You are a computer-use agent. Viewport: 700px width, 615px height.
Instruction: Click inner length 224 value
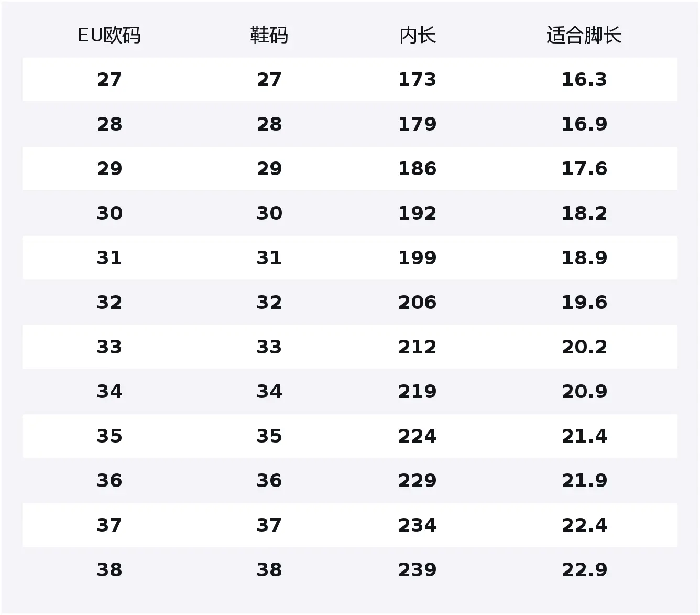417,436
